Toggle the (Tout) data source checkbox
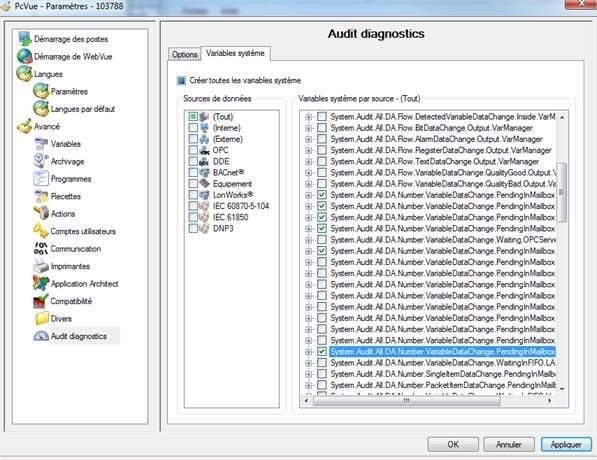Image resolution: width=597 pixels, height=460 pixels. [193, 117]
